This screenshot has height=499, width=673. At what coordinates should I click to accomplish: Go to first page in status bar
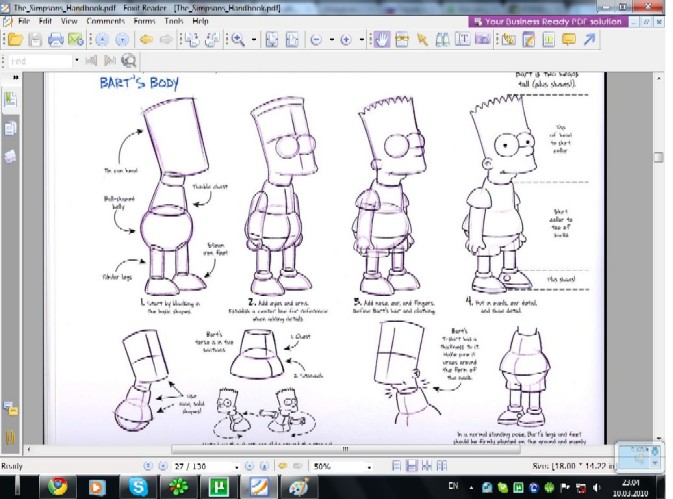click(x=148, y=466)
